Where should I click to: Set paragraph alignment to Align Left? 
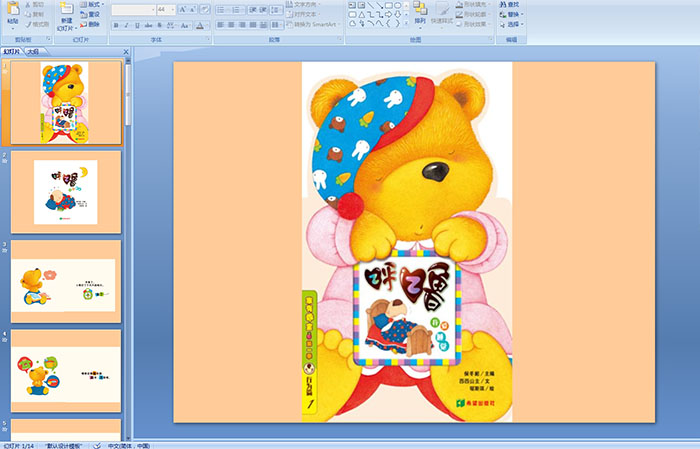coord(221,25)
